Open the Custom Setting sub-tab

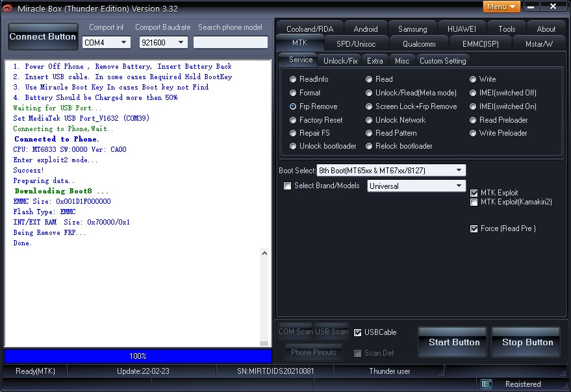(442, 61)
